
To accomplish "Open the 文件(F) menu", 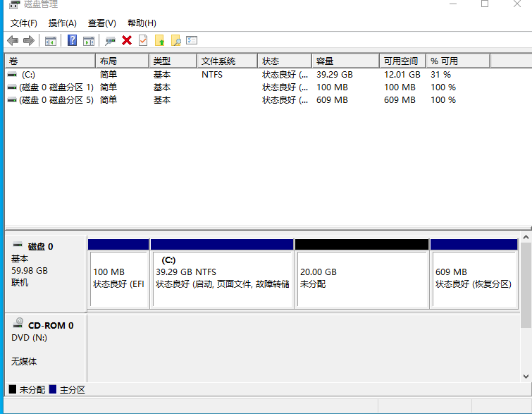I will pyautogui.click(x=24, y=23).
